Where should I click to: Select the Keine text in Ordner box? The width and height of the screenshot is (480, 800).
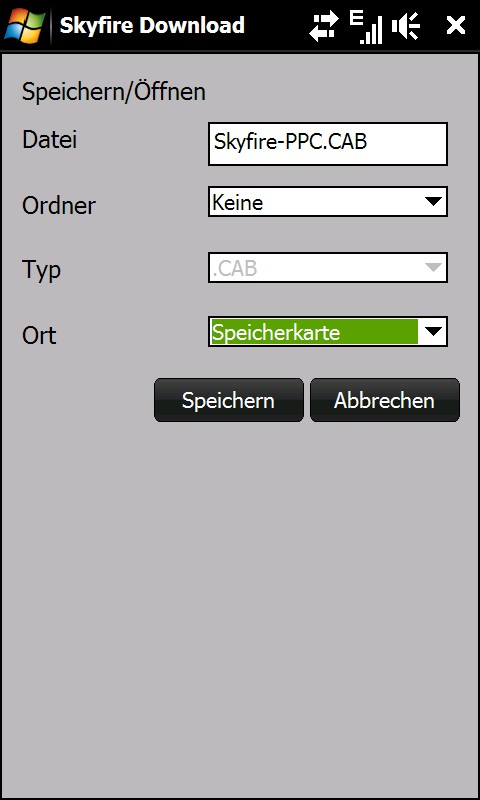pyautogui.click(x=238, y=203)
